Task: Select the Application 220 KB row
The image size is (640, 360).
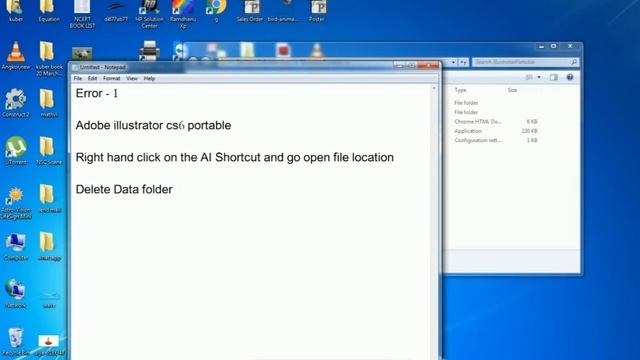Action: (496, 131)
